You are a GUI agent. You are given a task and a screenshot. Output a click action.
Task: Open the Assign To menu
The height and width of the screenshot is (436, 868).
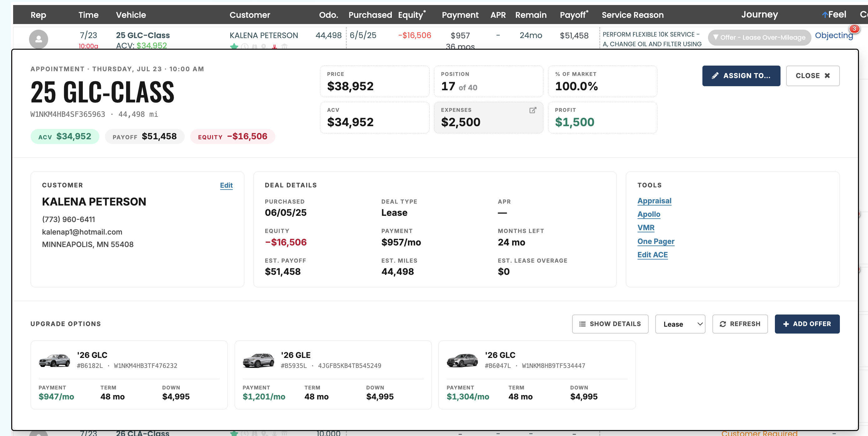741,76
